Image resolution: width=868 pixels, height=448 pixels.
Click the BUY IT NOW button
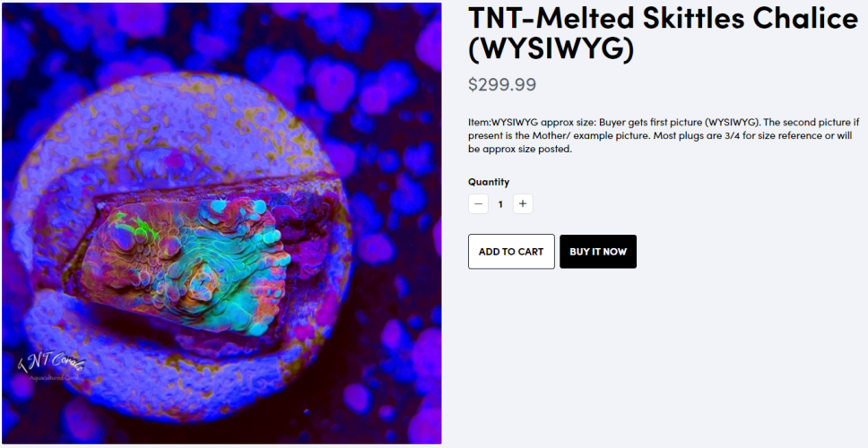coord(598,252)
